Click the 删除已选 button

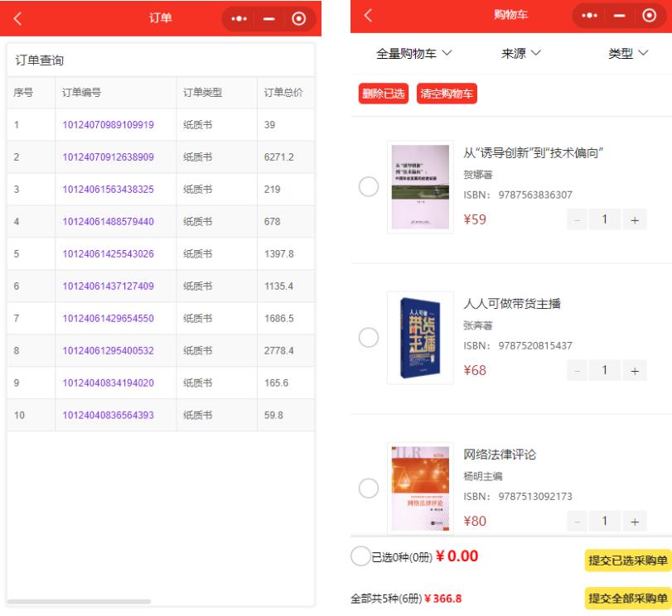coord(384,94)
